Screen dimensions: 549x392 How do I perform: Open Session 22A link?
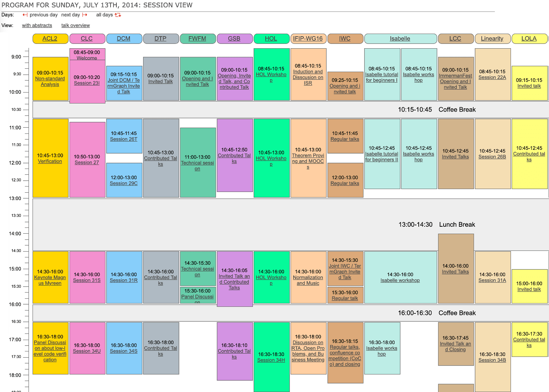(492, 78)
